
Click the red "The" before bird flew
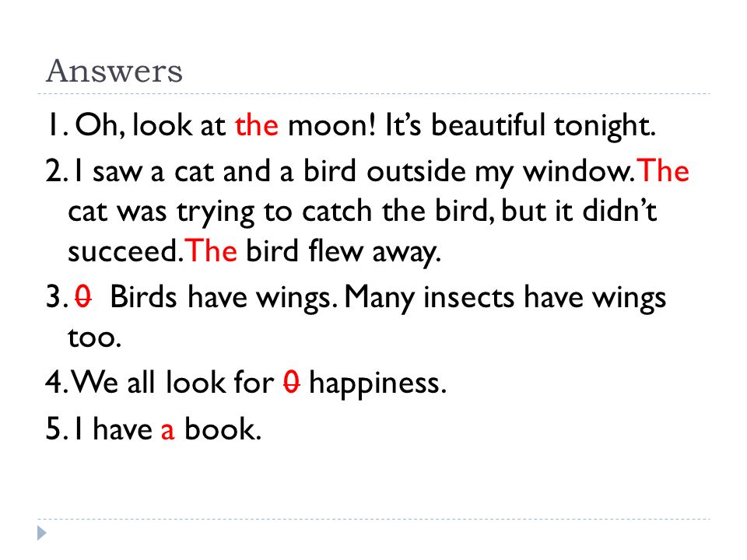click(x=211, y=250)
